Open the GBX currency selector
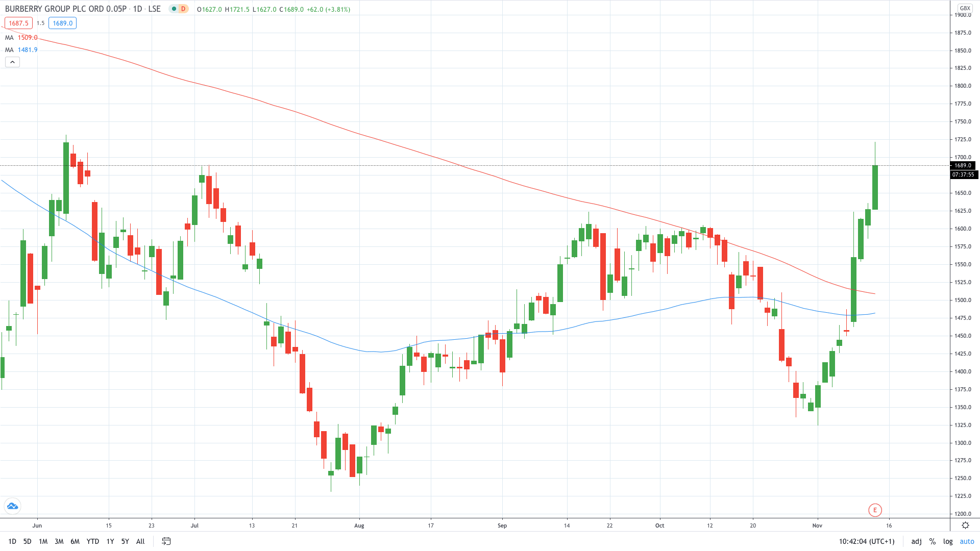The height and width of the screenshot is (551, 980). coord(965,8)
